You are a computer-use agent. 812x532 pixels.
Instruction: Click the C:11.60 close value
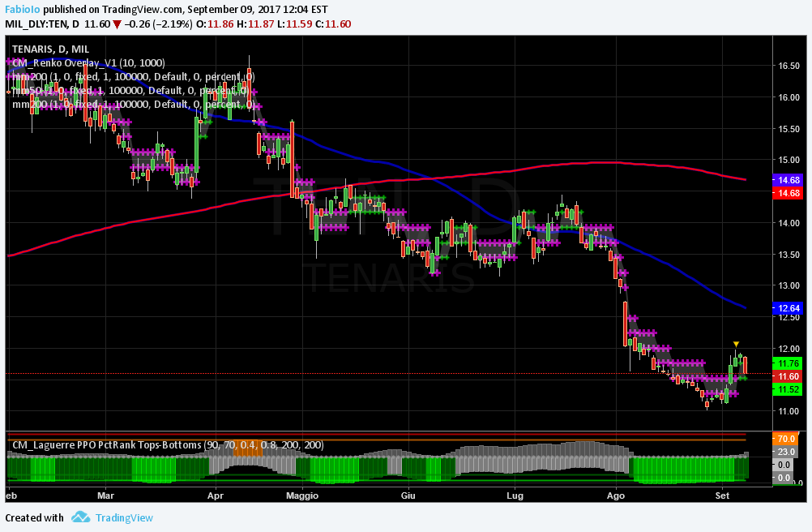(333, 24)
